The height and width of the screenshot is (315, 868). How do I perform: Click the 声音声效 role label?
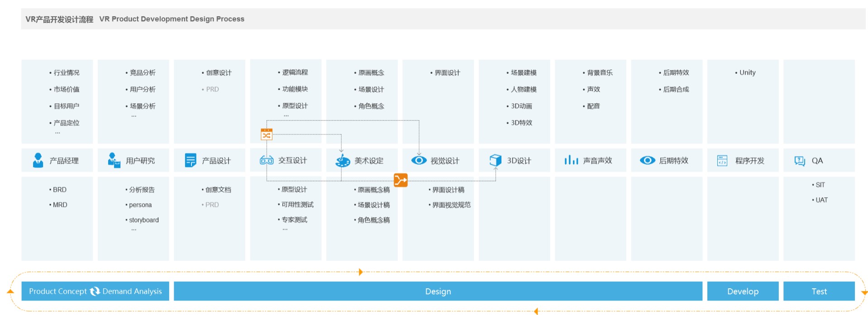[597, 161]
